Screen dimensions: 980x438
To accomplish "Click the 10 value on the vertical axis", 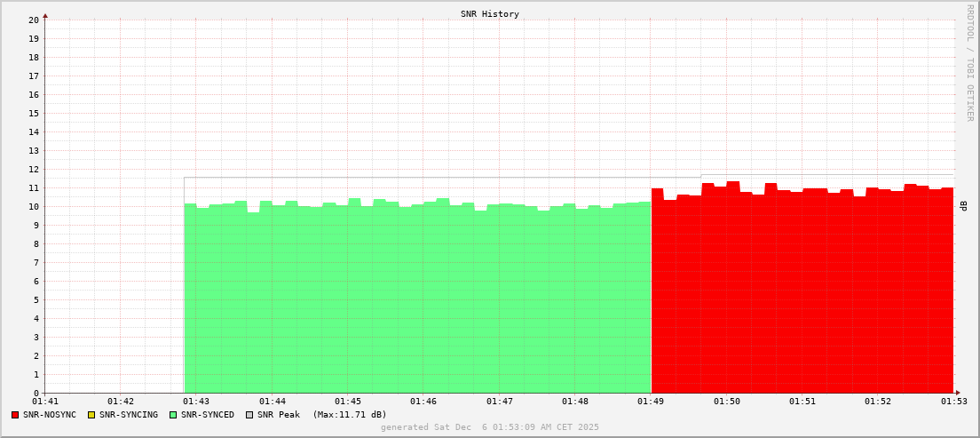I will coord(33,206).
